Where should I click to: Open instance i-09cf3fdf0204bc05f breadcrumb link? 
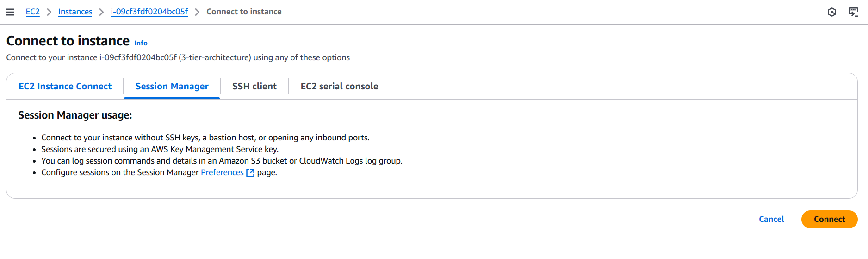tap(149, 12)
